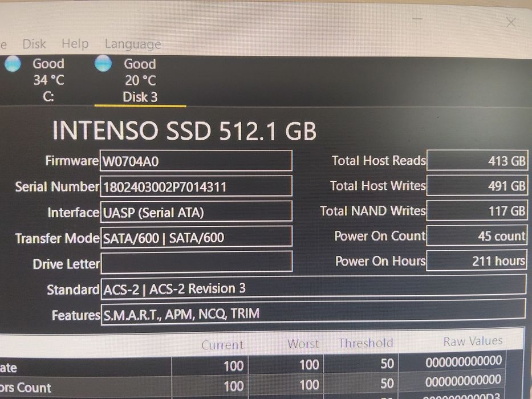
Task: Click the 20 °C temperature of Disk 3
Action: click(140, 80)
